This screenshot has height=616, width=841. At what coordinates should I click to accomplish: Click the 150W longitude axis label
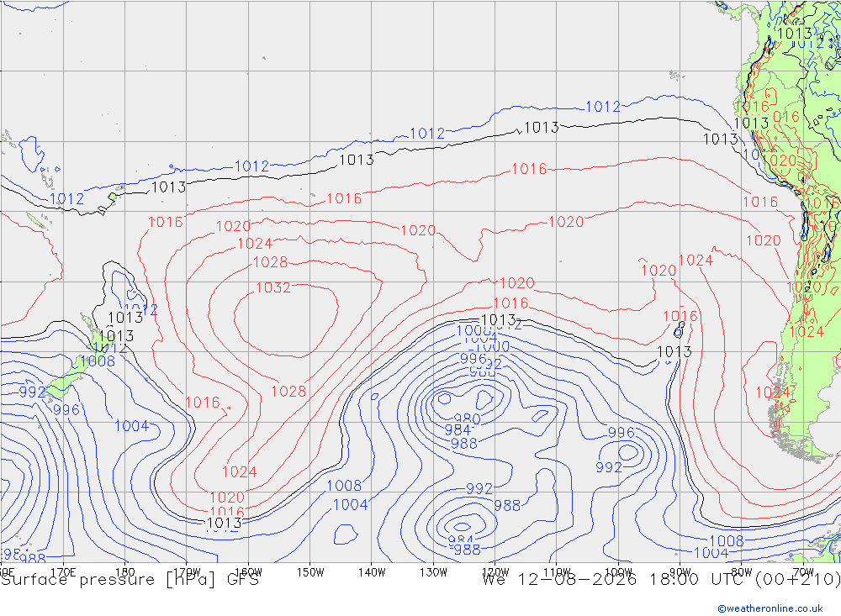(x=310, y=572)
